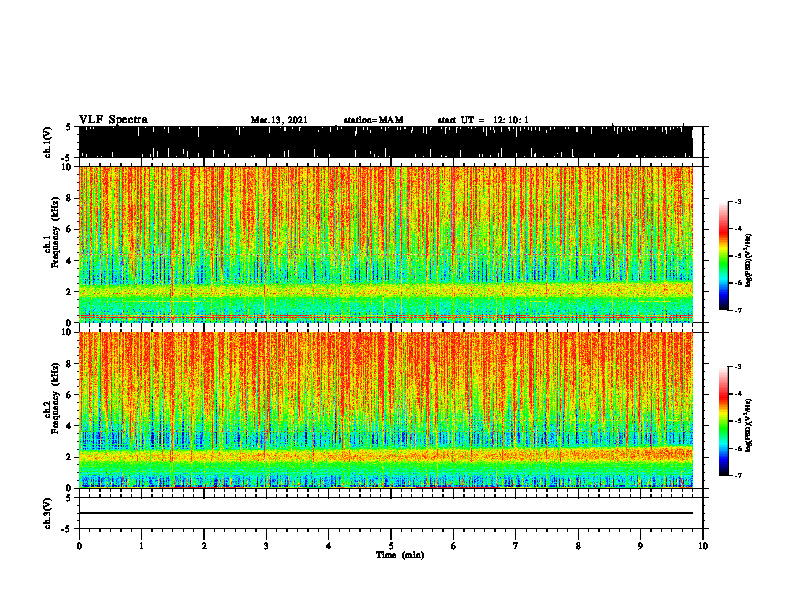Image resolution: width=792 pixels, height=612 pixels.
Task: Click the "Time (min)" x-axis label
Action: (400, 555)
